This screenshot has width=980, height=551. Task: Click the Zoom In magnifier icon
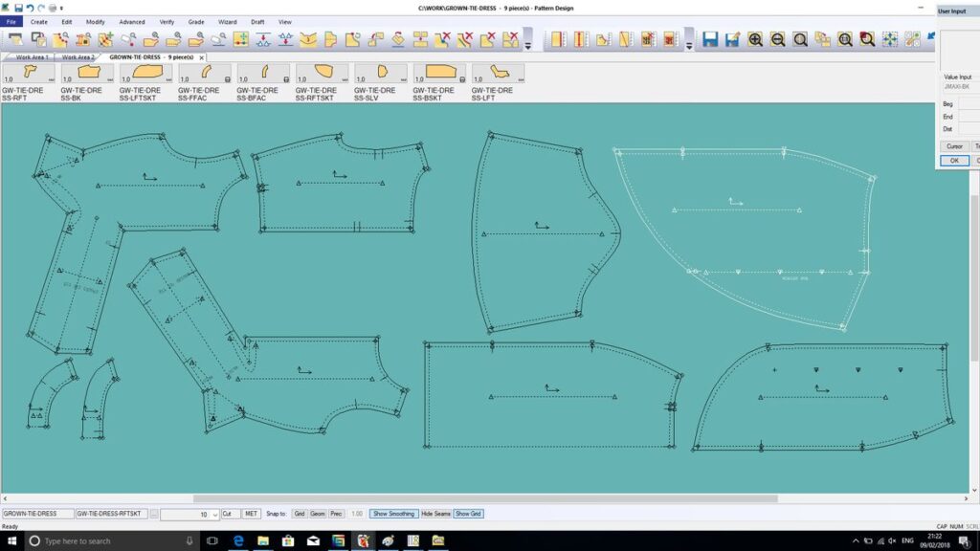tap(755, 39)
